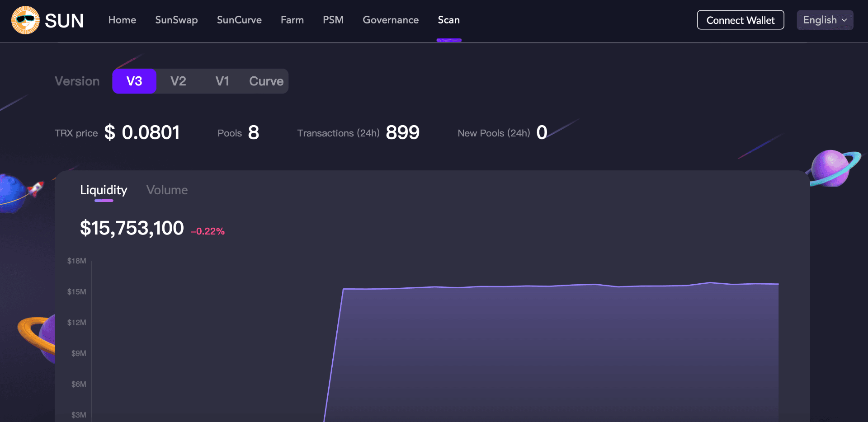Click the $18M axis label
868x422 pixels.
click(x=76, y=261)
